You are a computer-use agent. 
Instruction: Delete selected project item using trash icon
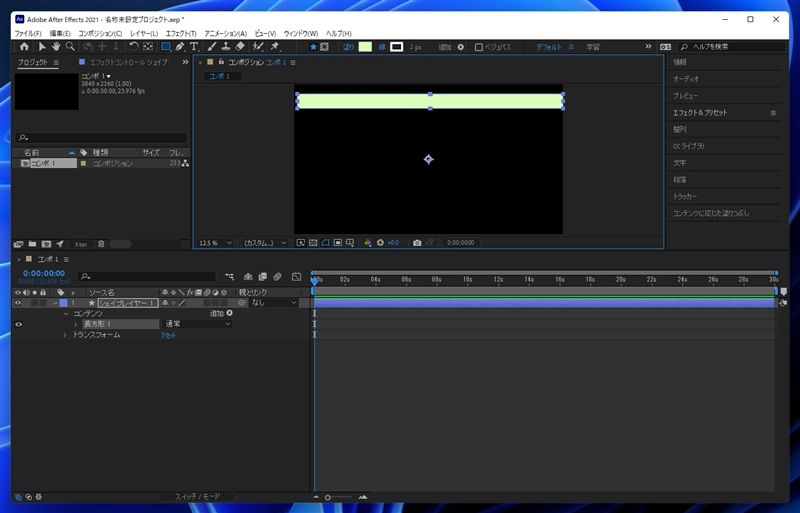101,243
